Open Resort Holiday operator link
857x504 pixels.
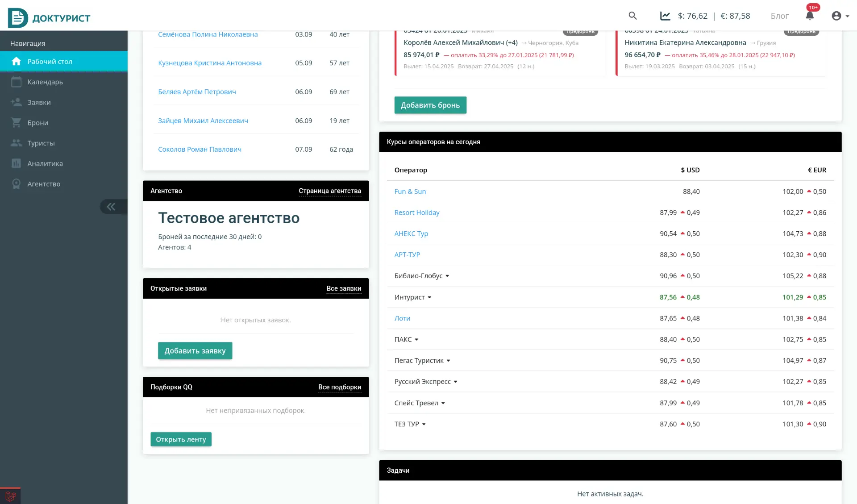[417, 212]
